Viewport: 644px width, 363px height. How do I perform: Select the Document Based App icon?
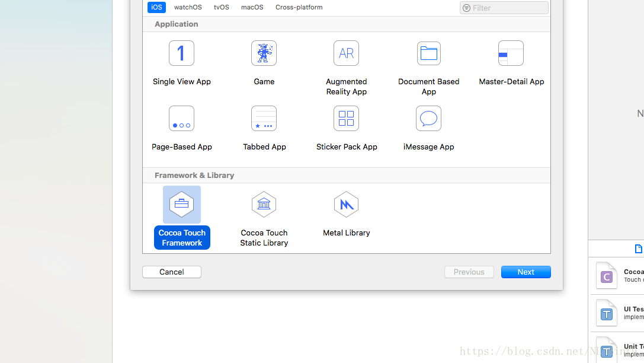(x=429, y=53)
